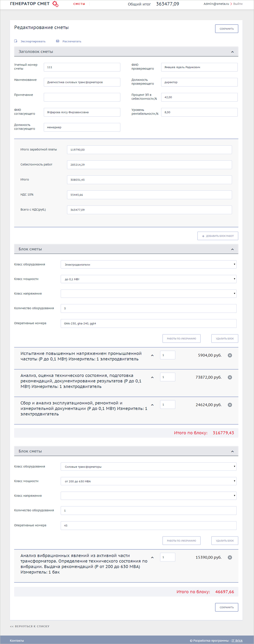254x644 pixels.
Task: Click the printer icon beside Распечатать
Action: (x=58, y=41)
